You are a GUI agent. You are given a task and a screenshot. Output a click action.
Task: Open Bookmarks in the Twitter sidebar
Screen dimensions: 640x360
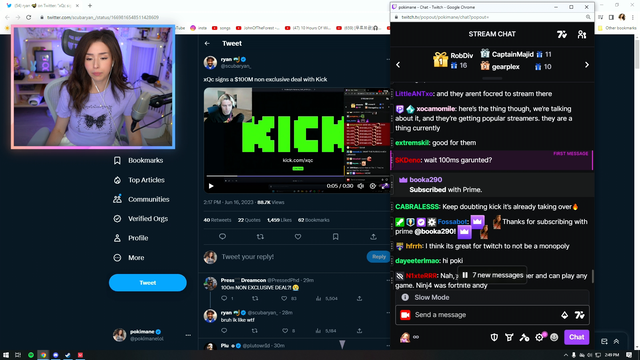(138, 160)
